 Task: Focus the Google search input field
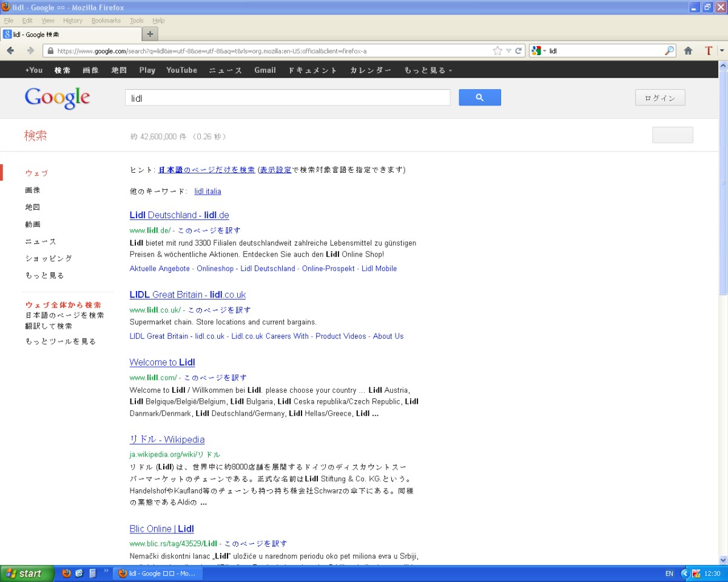[x=288, y=98]
